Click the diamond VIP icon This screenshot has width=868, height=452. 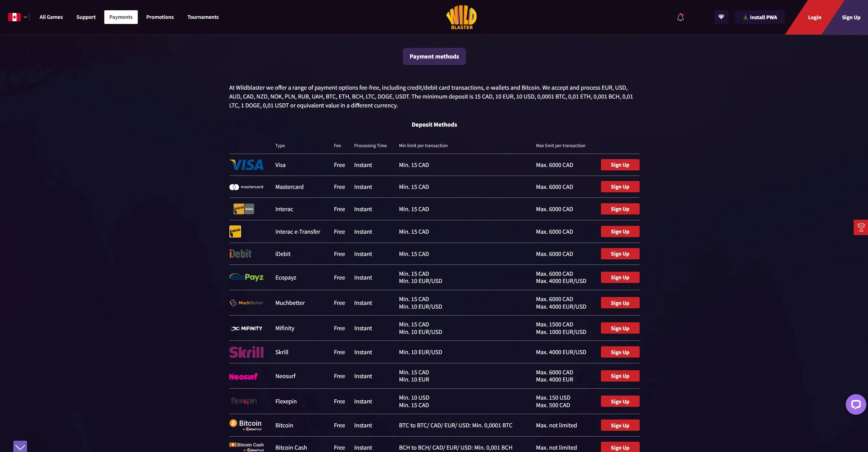(721, 17)
